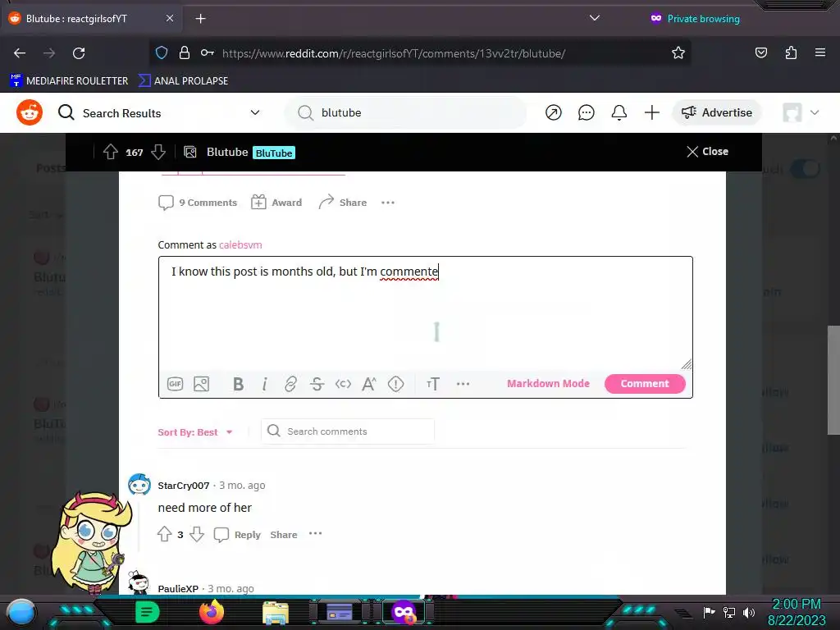Apply bold formatting in comment editor

239,384
